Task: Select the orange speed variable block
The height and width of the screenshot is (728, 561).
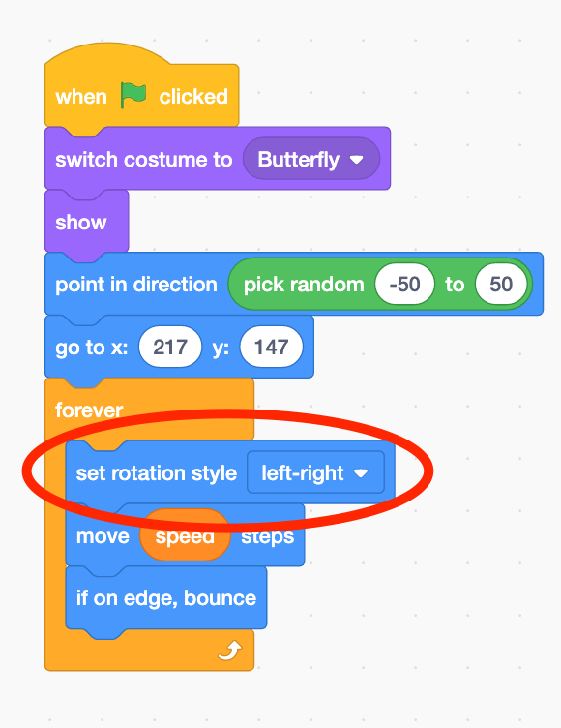Action: coord(185,535)
